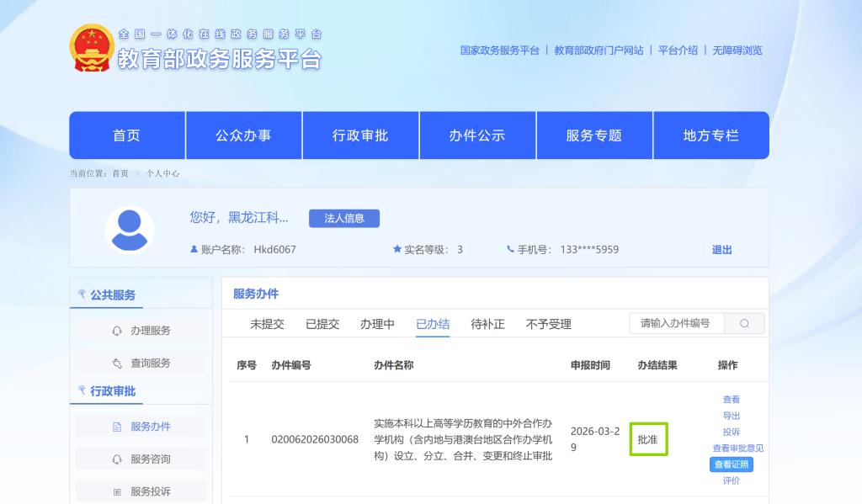Click the account name person icon
The width and height of the screenshot is (862, 504).
pyautogui.click(x=194, y=249)
